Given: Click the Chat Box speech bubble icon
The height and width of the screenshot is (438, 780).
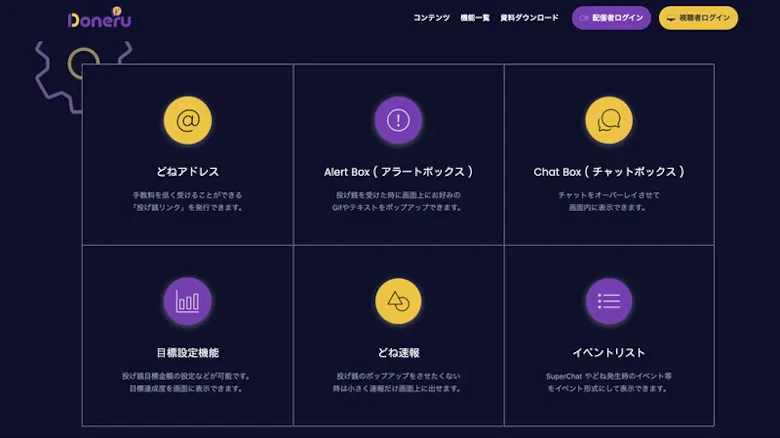Looking at the screenshot, I should pos(609,121).
